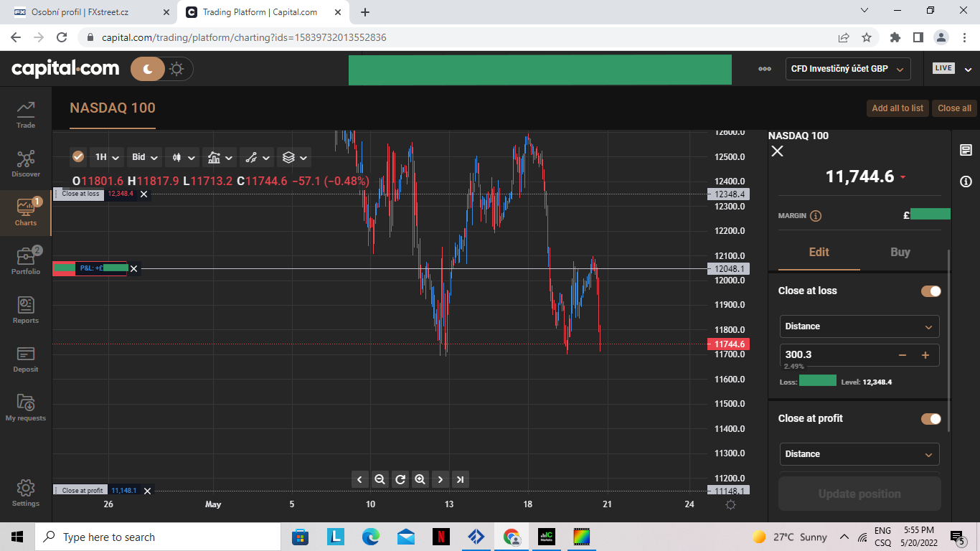Viewport: 980px width, 551px height.
Task: Click the Type here to search box
Action: pyautogui.click(x=158, y=537)
